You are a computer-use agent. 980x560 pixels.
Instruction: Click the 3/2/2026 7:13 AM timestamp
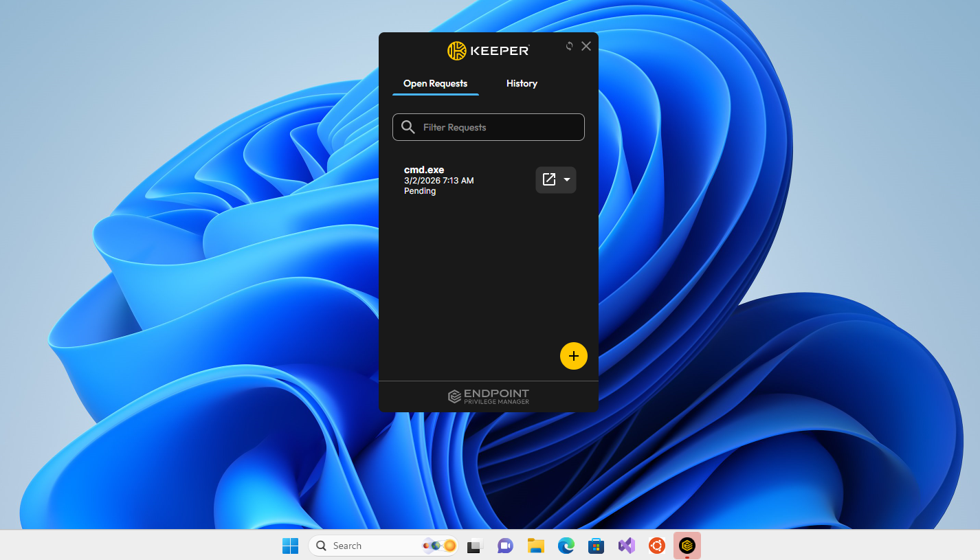[439, 181]
